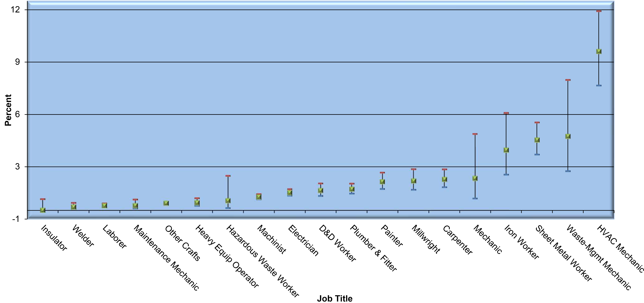
Task: Select the Mechanic data point marker
Action: pyautogui.click(x=475, y=178)
